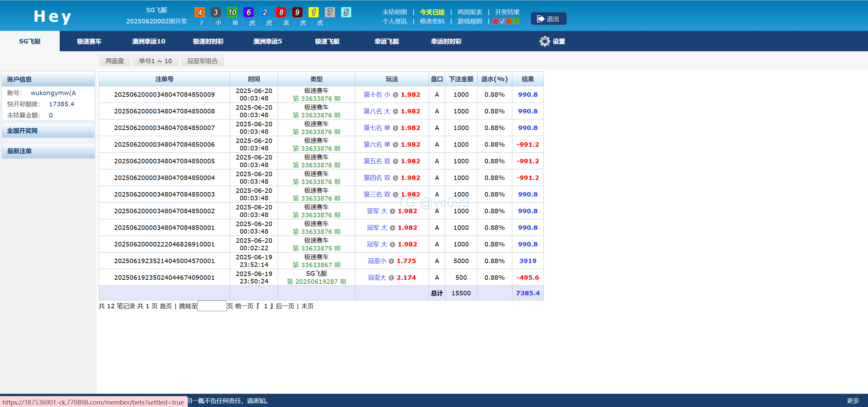Click the green number 10 ball

pos(232,13)
